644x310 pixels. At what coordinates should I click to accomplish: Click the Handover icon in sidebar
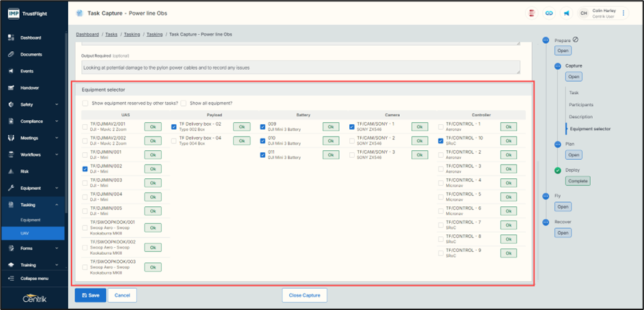click(12, 88)
